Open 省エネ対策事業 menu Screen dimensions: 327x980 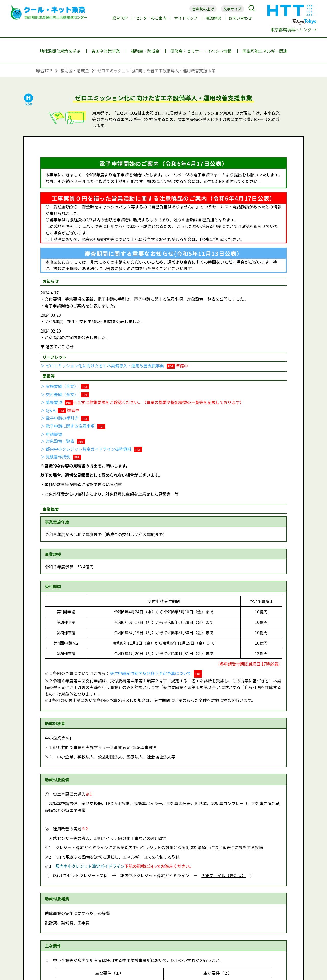(x=105, y=51)
